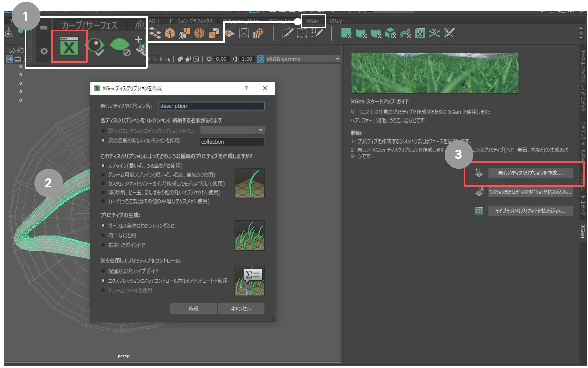The image size is (588, 368).
Task: Switch to the XGen shelf tab
Action: [x=313, y=21]
